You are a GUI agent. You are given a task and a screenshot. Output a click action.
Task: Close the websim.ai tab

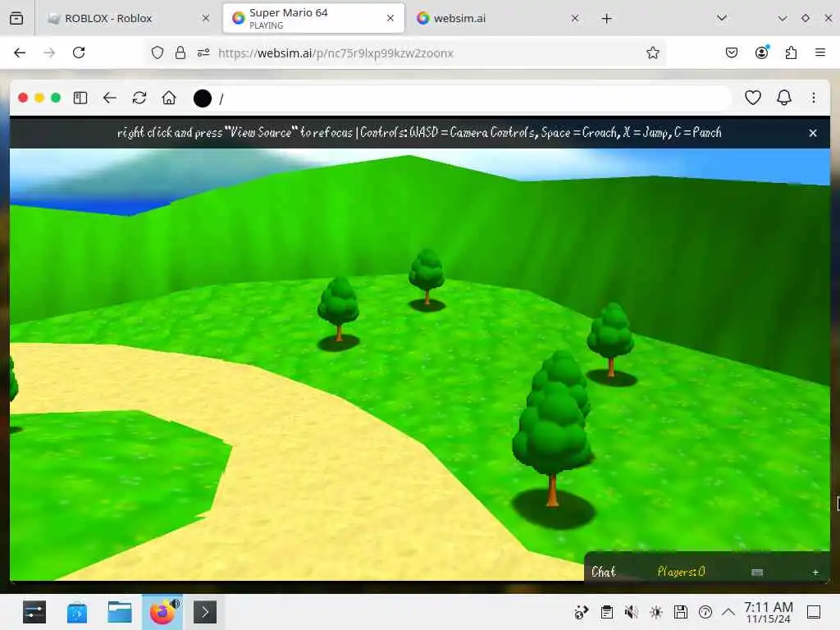pyautogui.click(x=575, y=18)
